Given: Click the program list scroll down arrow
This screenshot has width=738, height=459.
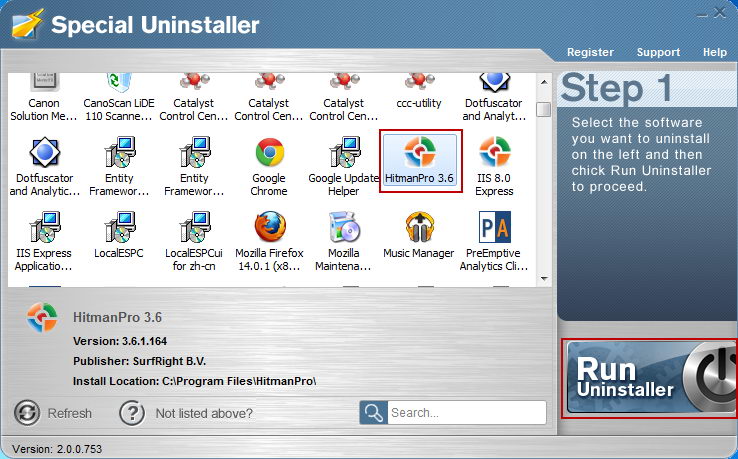Looking at the screenshot, I should 544,279.
